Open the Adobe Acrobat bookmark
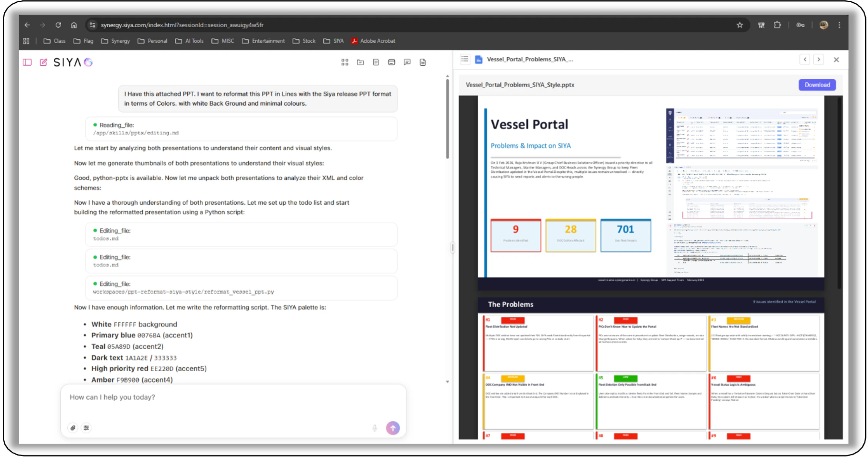The image size is (868, 460). (x=373, y=41)
